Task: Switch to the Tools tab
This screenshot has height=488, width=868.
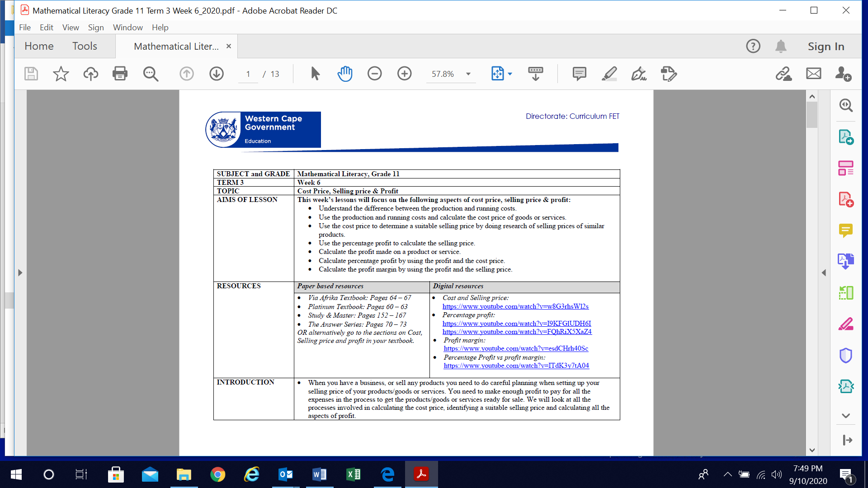Action: [x=85, y=46]
